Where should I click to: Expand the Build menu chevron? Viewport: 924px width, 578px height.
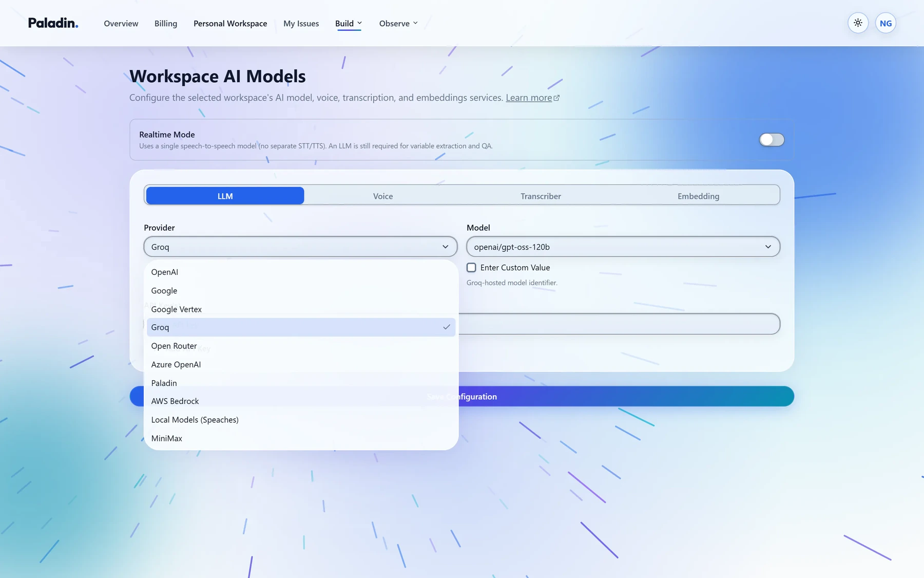[x=360, y=23]
